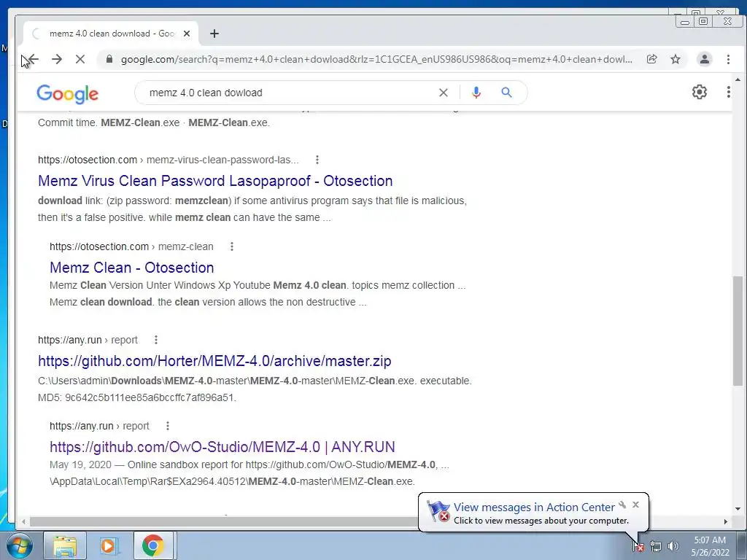
Task: Click the network tray icon
Action: (x=656, y=546)
